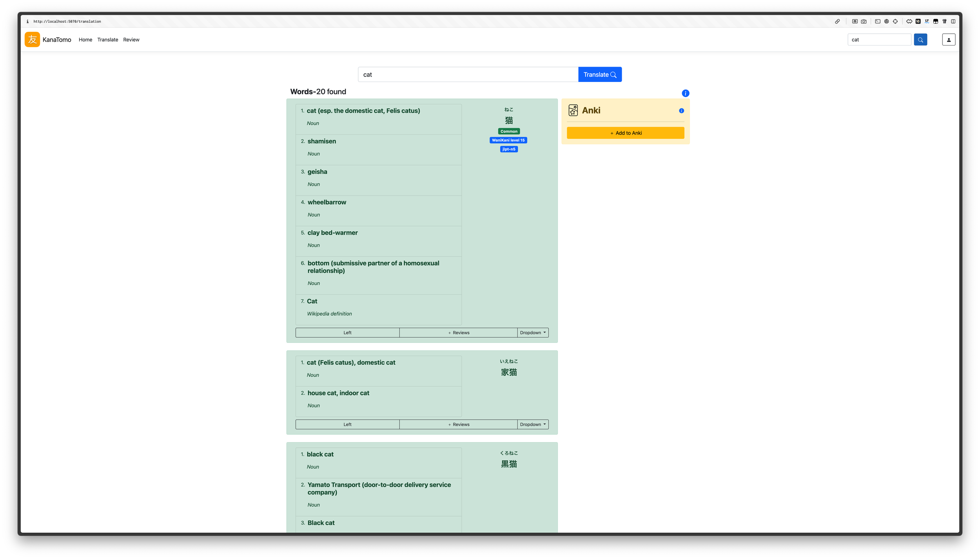The height and width of the screenshot is (559, 980).
Task: Open the info icon inside the Anki panel
Action: 681,110
